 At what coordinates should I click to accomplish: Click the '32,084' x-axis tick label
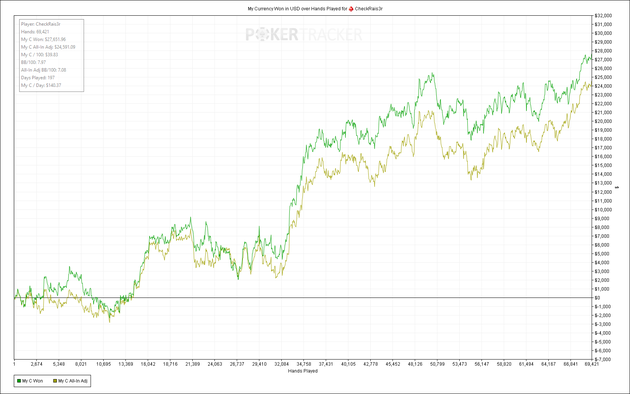point(282,364)
